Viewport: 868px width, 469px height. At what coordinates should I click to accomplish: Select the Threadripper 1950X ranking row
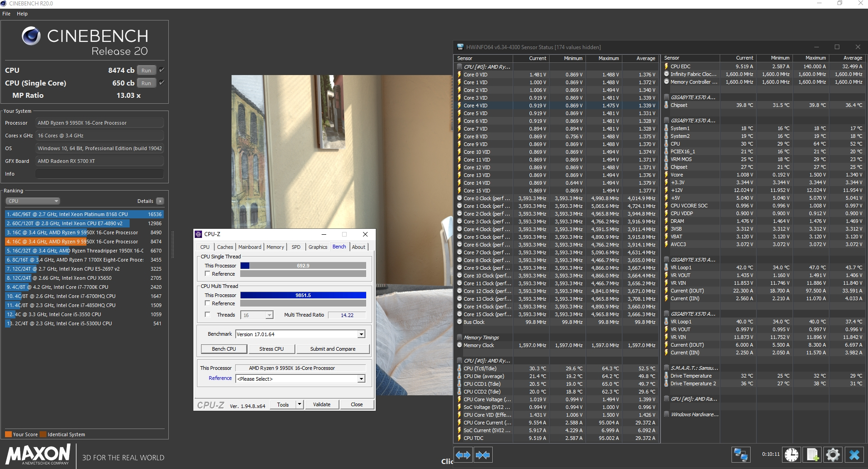pos(85,251)
